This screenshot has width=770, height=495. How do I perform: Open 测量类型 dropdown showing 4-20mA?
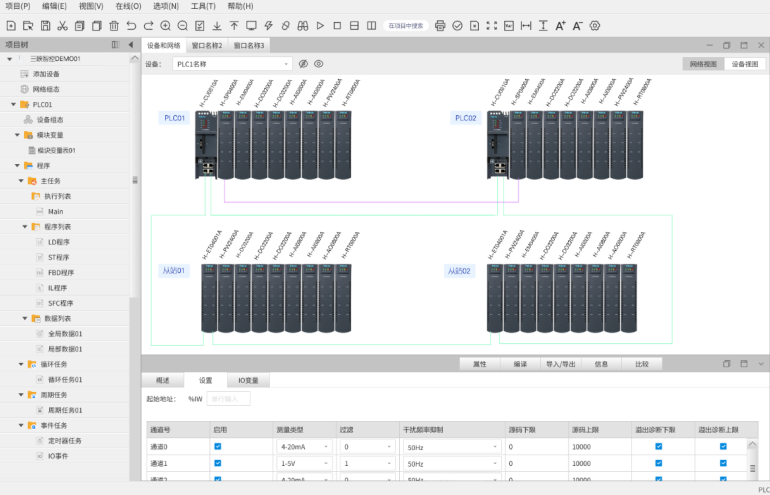click(303, 447)
